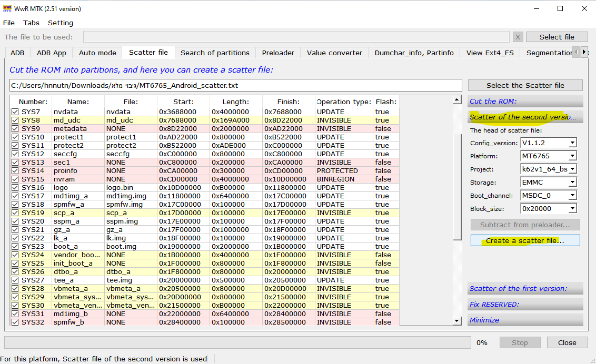Open the Config_version dropdown

point(572,143)
